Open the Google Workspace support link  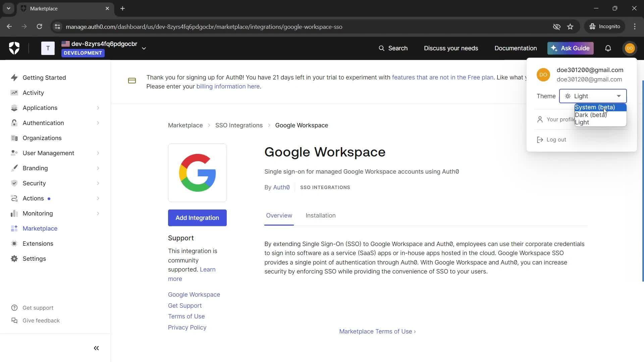[x=194, y=295]
